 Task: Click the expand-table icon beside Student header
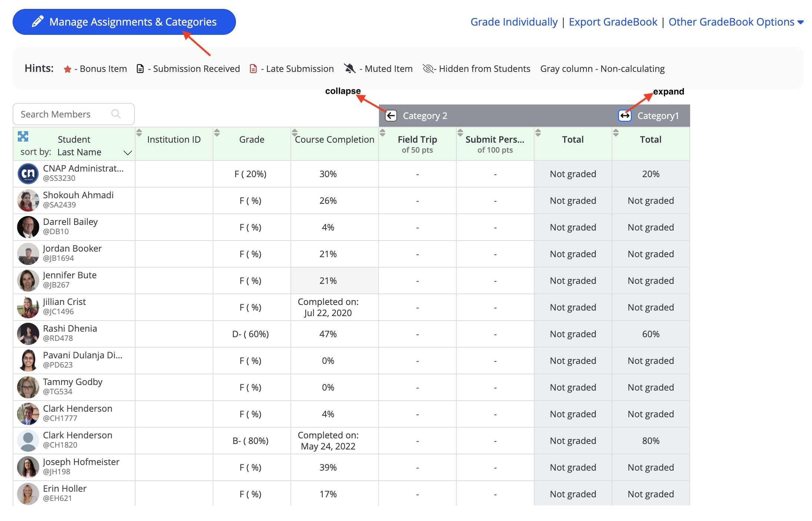pos(23,136)
